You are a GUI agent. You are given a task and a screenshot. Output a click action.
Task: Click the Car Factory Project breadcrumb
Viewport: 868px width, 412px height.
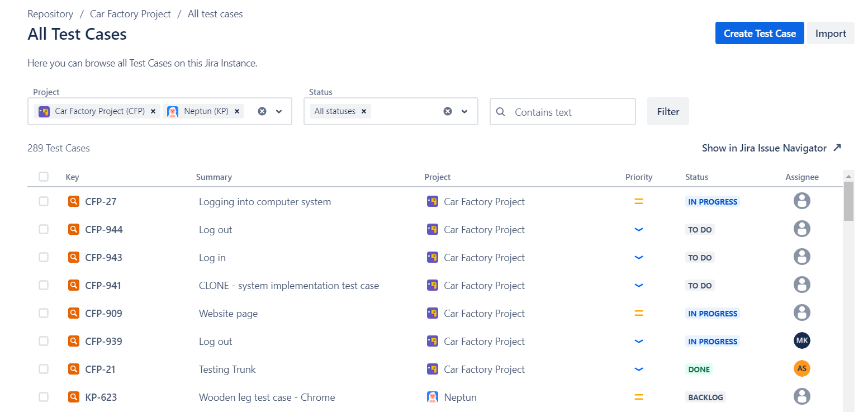tap(130, 13)
